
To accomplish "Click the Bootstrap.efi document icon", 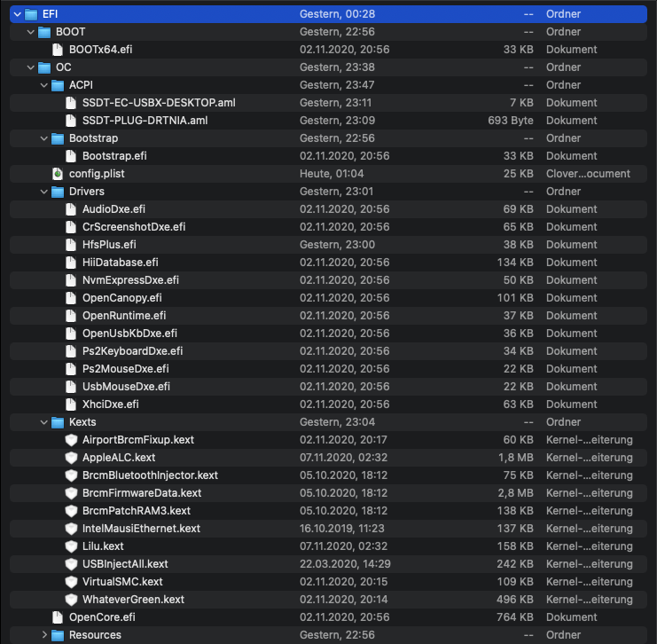I will pyautogui.click(x=71, y=156).
